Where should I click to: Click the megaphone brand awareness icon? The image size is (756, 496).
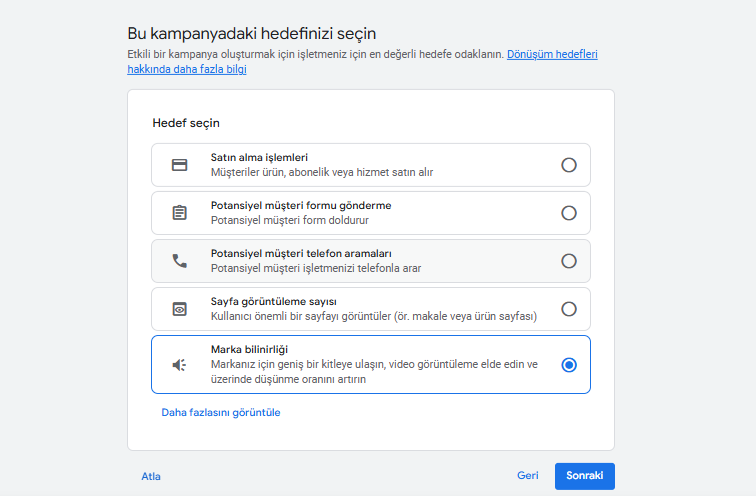tap(179, 365)
